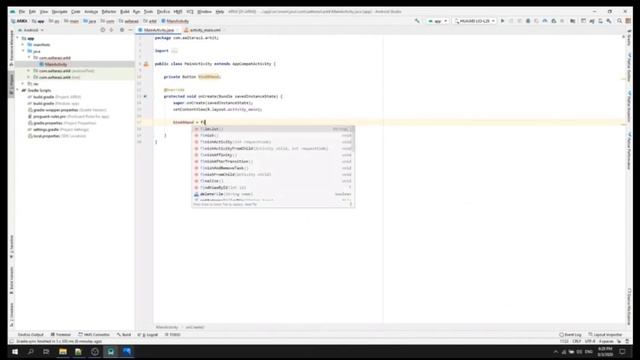Open the Terminal tool window

point(61,335)
